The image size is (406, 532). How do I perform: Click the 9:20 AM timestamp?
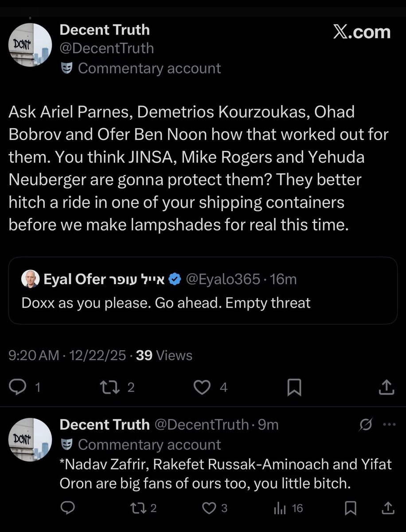click(34, 356)
